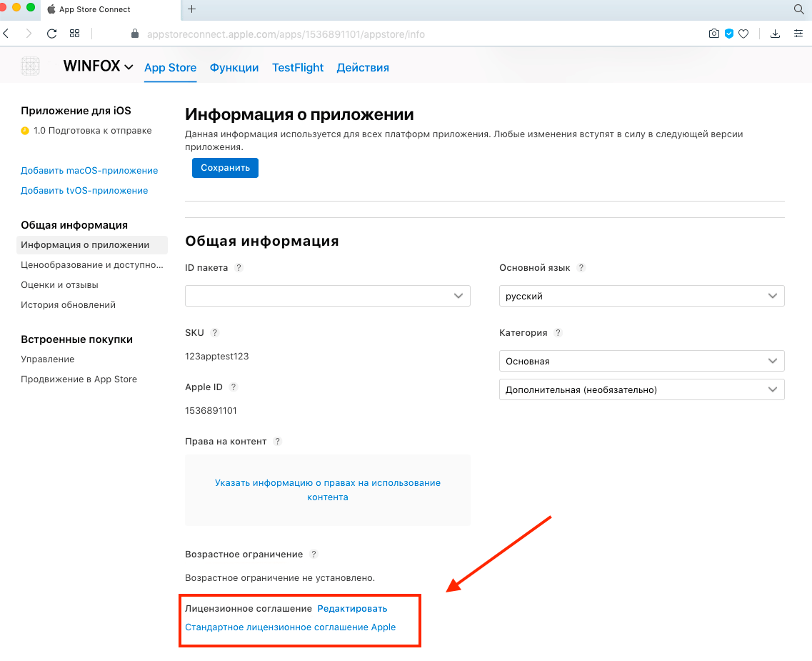Image resolution: width=812 pixels, height=661 pixels.
Task: Open the speed dial grid icon
Action: (74, 34)
